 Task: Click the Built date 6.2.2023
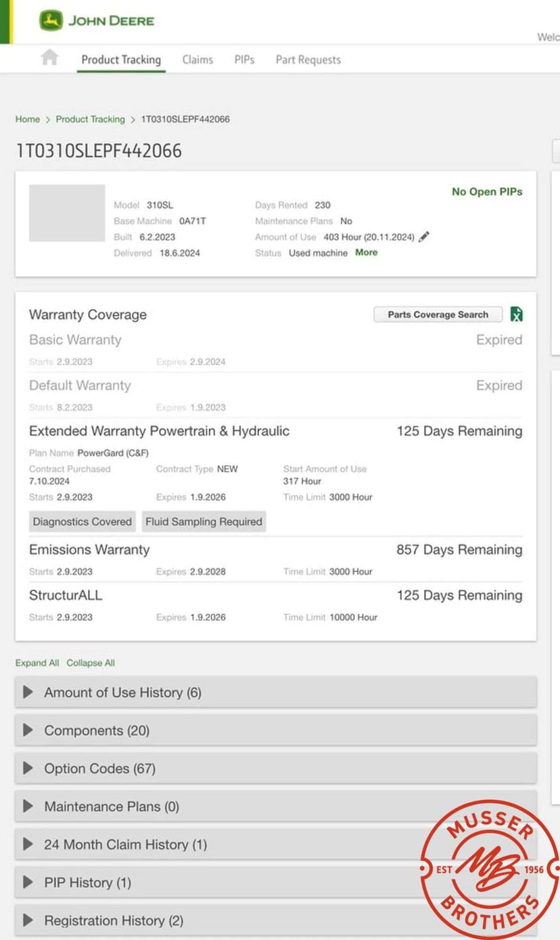(x=158, y=237)
